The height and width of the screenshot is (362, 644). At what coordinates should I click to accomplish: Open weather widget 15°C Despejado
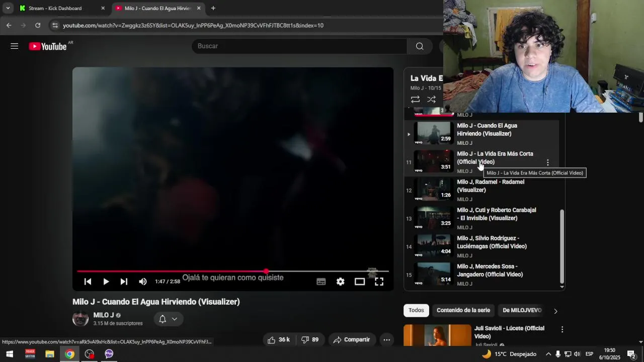pyautogui.click(x=509, y=354)
